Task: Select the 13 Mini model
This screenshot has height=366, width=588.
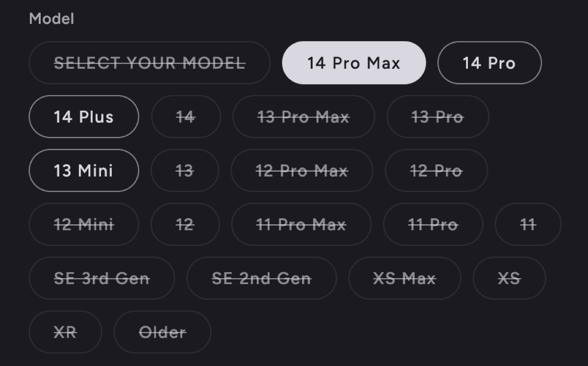Action: [84, 171]
